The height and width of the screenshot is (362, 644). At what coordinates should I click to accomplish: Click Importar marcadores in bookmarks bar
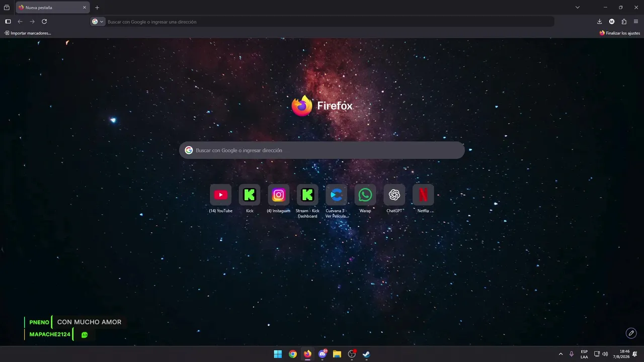28,33
